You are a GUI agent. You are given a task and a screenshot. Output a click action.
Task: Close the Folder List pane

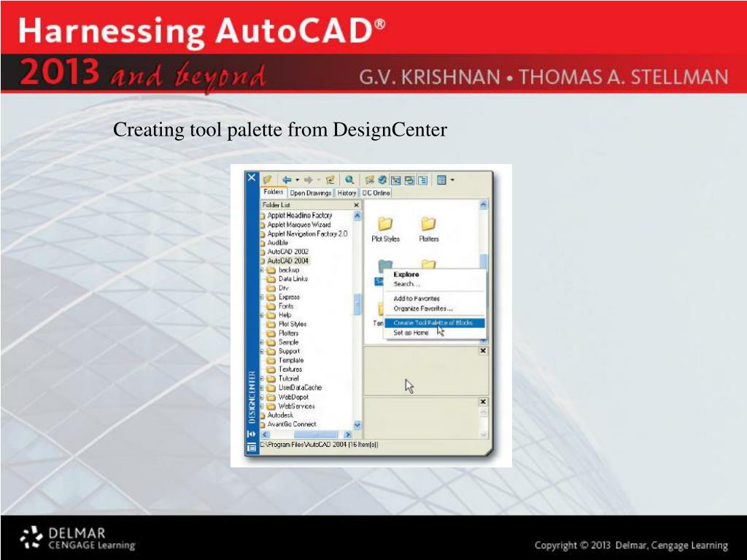tap(356, 205)
